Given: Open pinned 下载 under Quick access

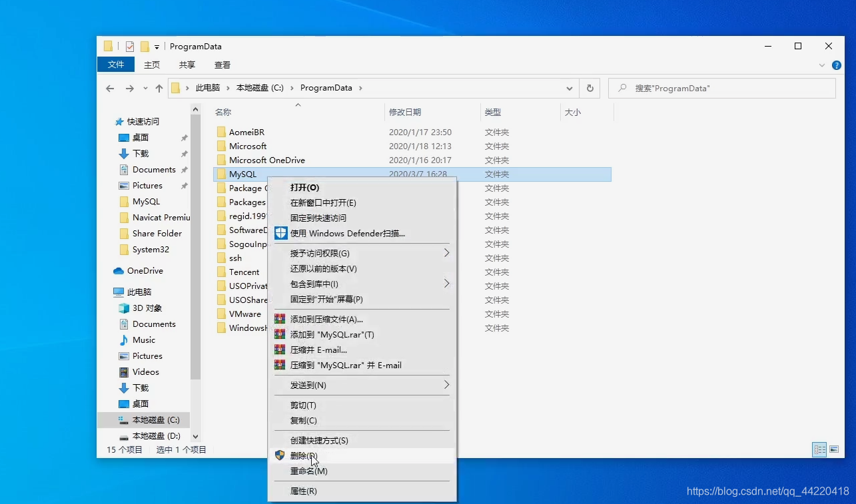Looking at the screenshot, I should pyautogui.click(x=141, y=154).
